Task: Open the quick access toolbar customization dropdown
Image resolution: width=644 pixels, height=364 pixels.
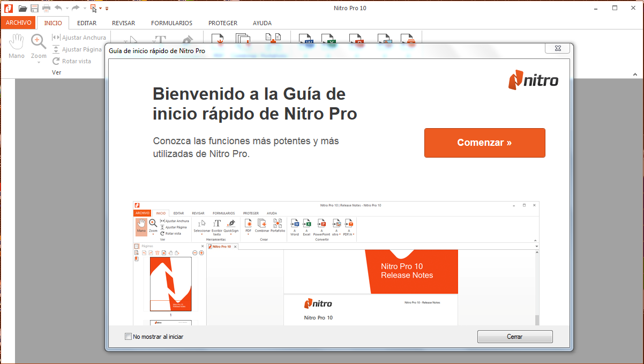Action: 106,8
